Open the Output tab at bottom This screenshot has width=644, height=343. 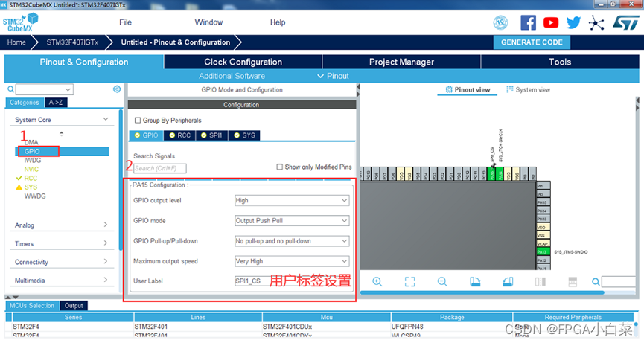point(74,305)
